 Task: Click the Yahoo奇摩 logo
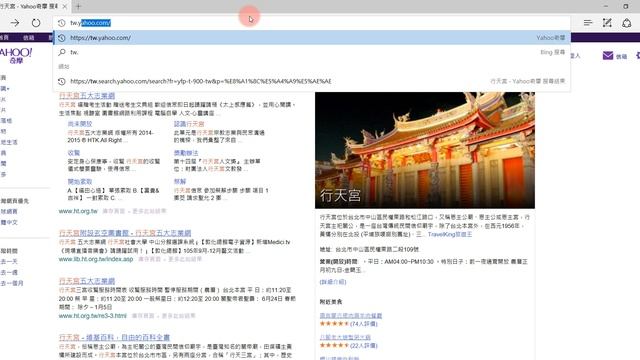[x=16, y=56]
